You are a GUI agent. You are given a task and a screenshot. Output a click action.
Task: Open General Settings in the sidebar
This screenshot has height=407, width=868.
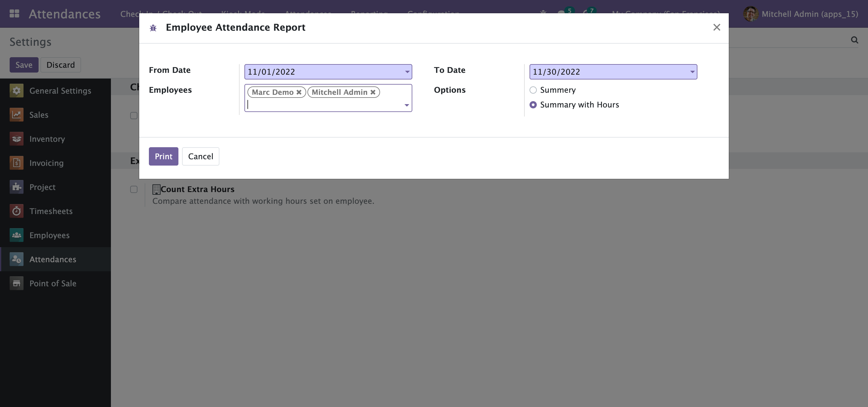60,91
